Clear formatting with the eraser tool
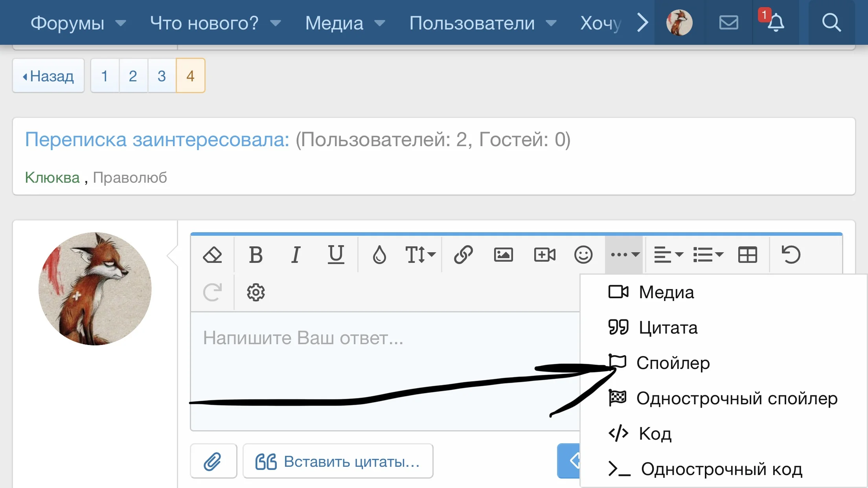This screenshot has height=488, width=868. (212, 255)
